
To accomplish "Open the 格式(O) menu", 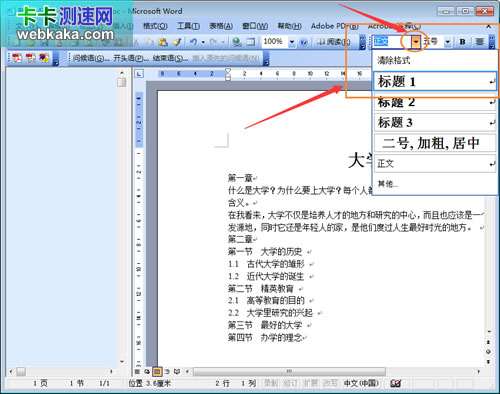I will pyautogui.click(x=155, y=26).
